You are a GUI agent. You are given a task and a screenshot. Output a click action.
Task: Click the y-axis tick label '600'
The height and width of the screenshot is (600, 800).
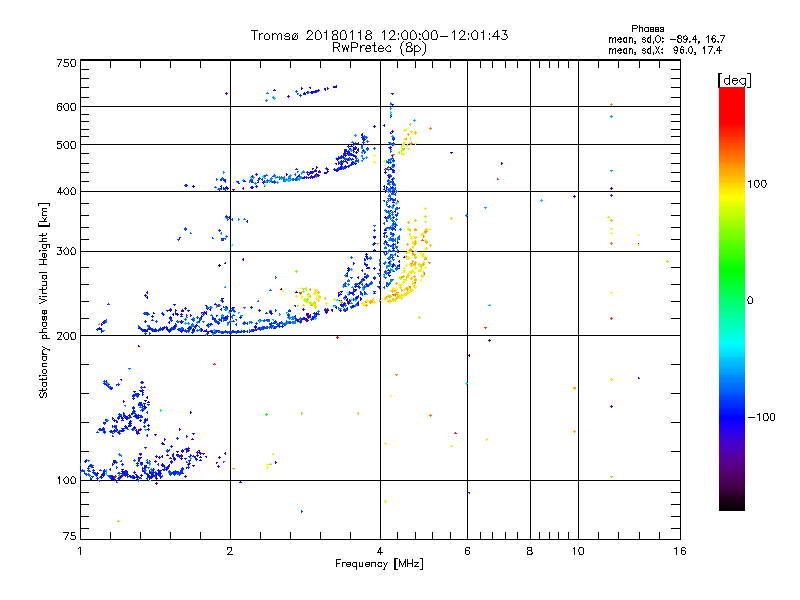pyautogui.click(x=66, y=107)
